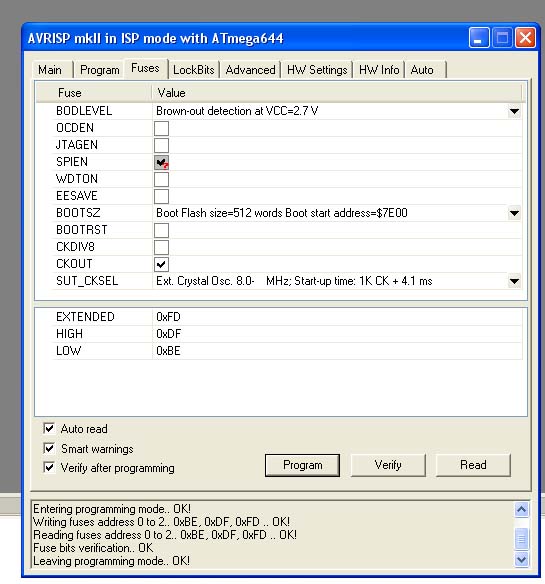Viewport: 545px width, 584px height.
Task: Click the log scrollbar down arrow
Action: (522, 559)
